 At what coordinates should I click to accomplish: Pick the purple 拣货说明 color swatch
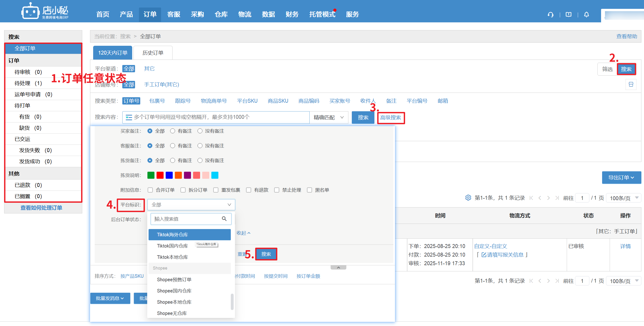(x=187, y=175)
